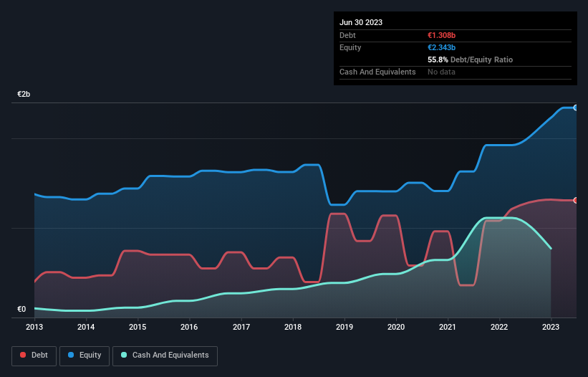Select the blue Equity endpoint marker

(576, 108)
